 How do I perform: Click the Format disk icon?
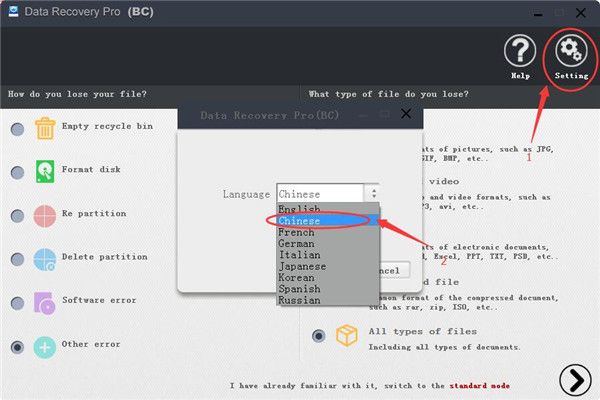(46, 171)
